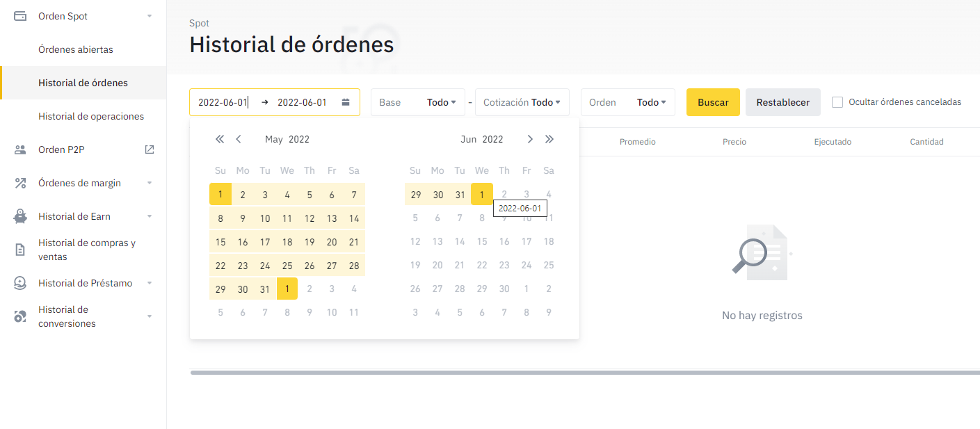Click the Historial de conversiones icon
Viewport: 980px width, 429px height.
tap(20, 316)
